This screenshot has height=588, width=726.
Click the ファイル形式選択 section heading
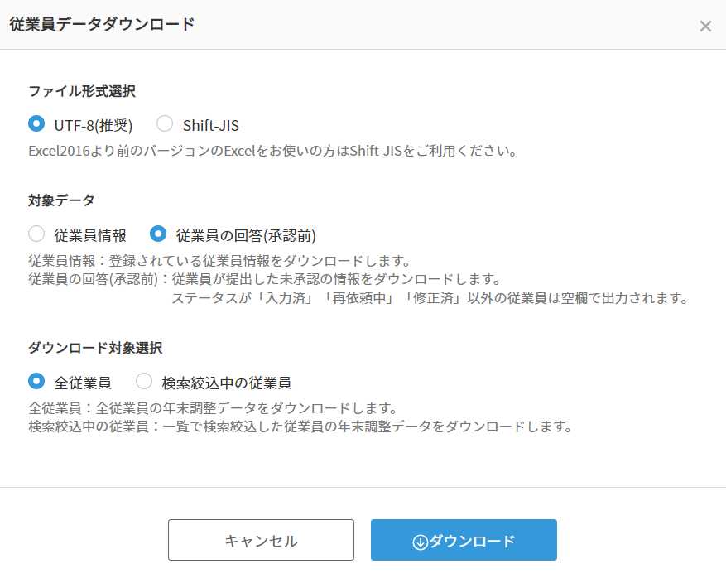coord(82,91)
